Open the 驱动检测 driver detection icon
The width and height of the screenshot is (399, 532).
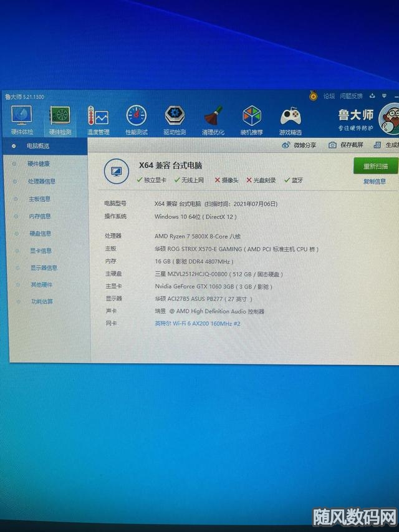coord(175,120)
